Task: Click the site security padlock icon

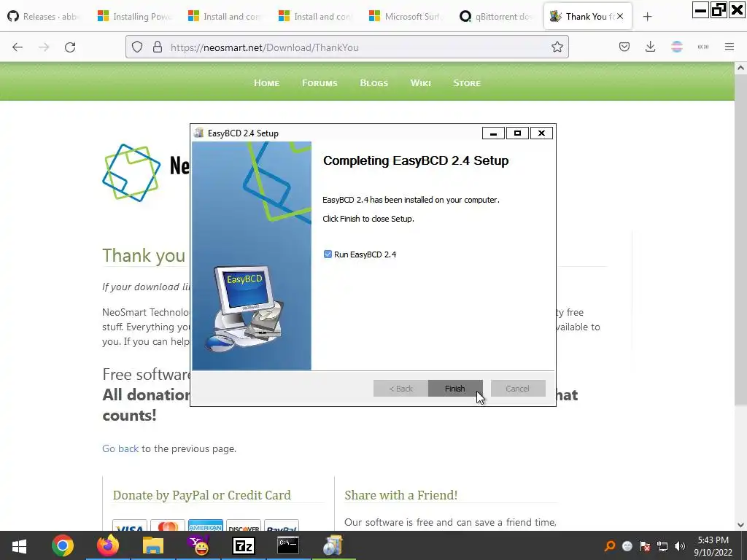Action: point(158,47)
